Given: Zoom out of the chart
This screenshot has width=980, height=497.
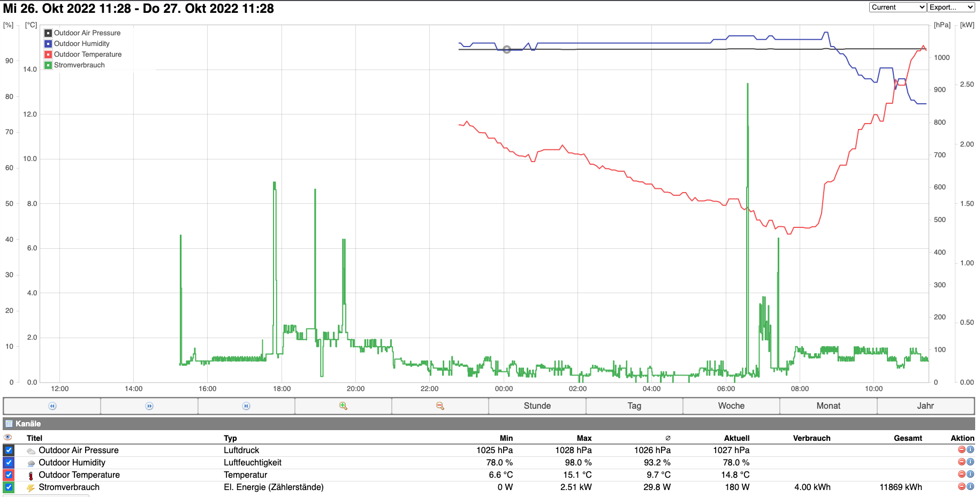Looking at the screenshot, I should pos(440,406).
